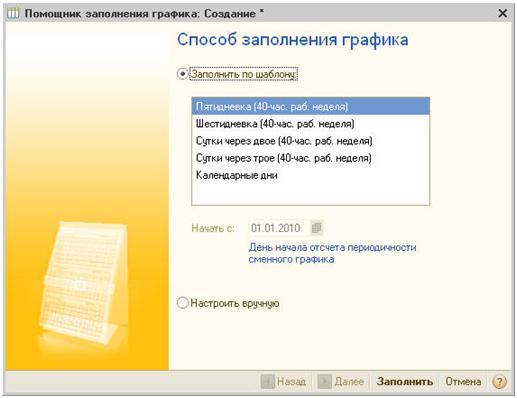Proceed with the 'Далее' button
The height and width of the screenshot is (398, 517).
[341, 382]
